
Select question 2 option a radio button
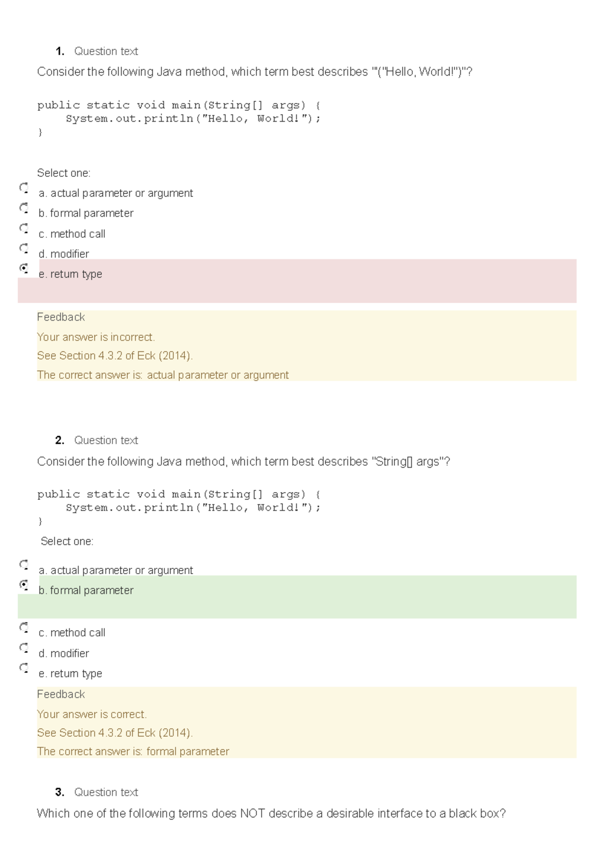tap(23, 565)
